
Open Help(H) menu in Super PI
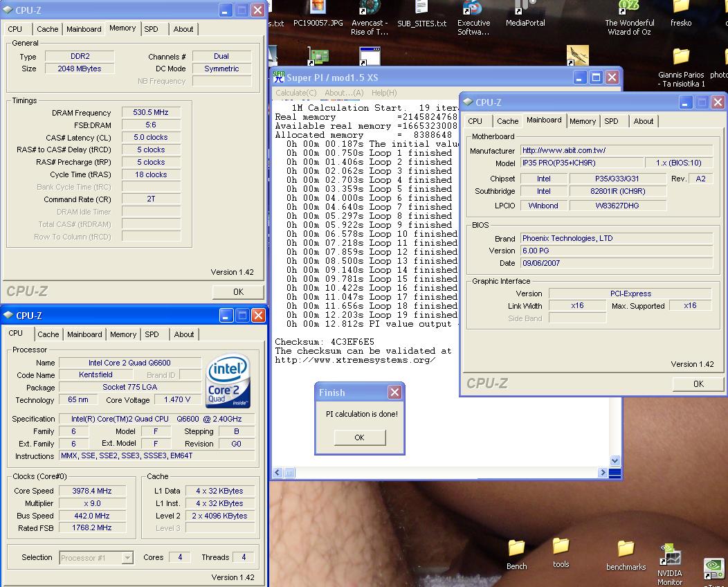[x=384, y=93]
